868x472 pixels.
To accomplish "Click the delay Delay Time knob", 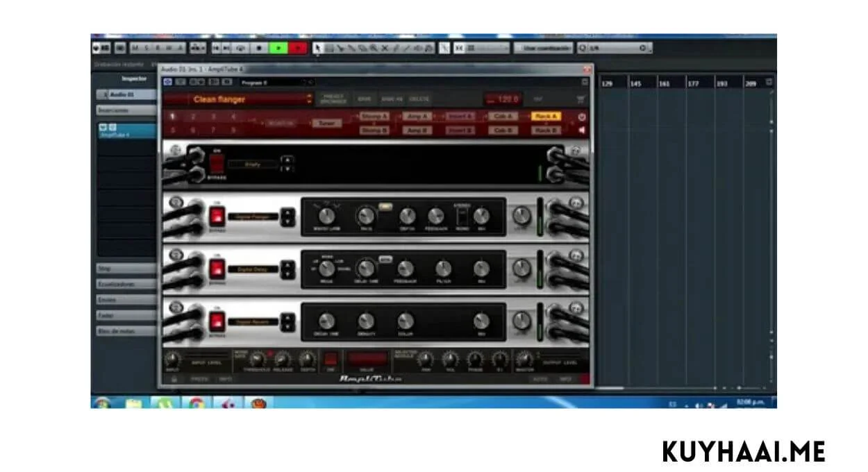I will (365, 268).
